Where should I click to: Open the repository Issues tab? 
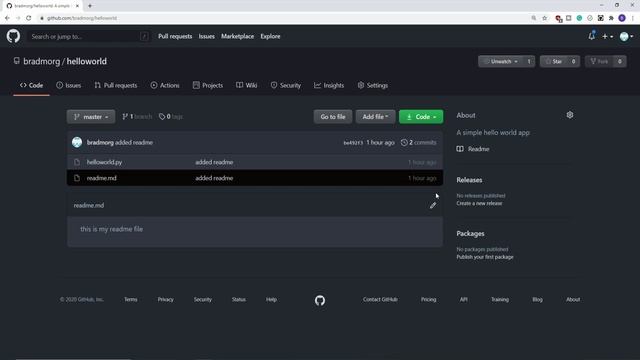[x=69, y=85]
